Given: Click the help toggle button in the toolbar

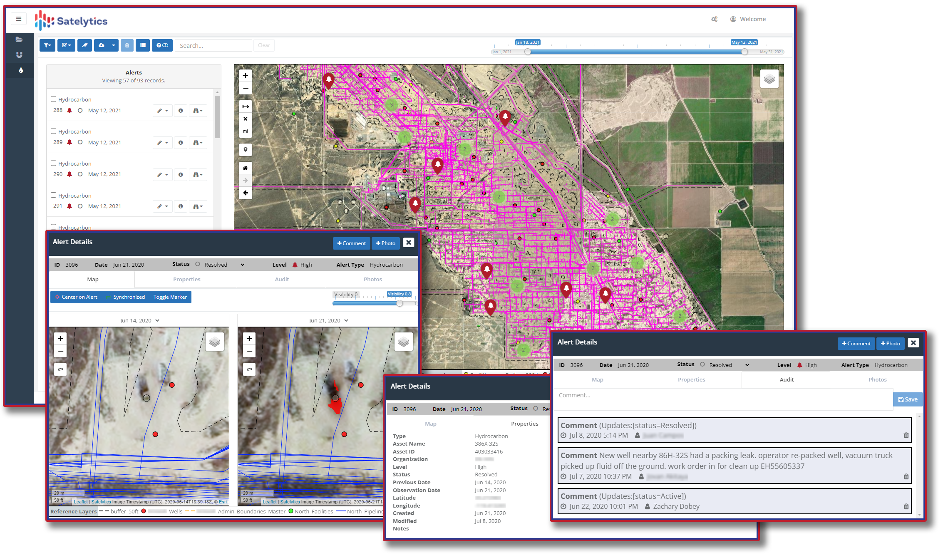Looking at the screenshot, I should (162, 45).
